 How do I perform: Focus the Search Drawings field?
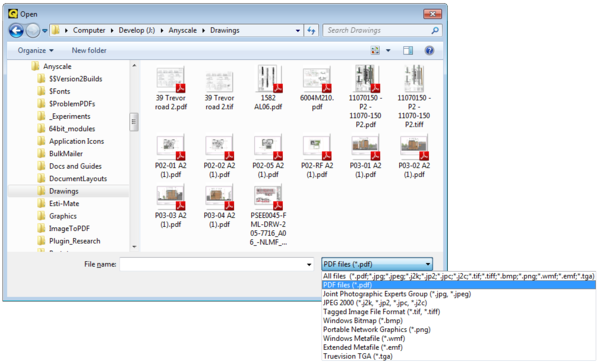pos(378,30)
